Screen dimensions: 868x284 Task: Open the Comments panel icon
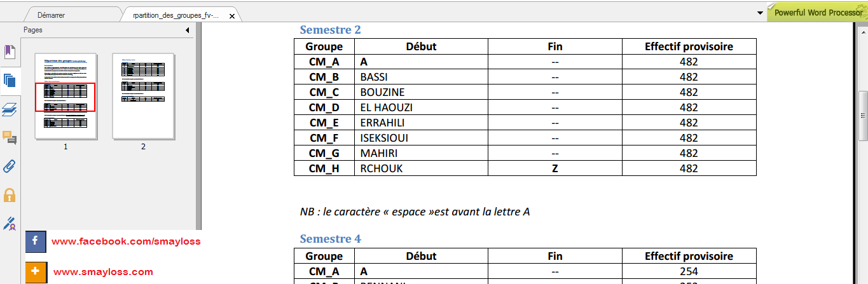[10, 137]
